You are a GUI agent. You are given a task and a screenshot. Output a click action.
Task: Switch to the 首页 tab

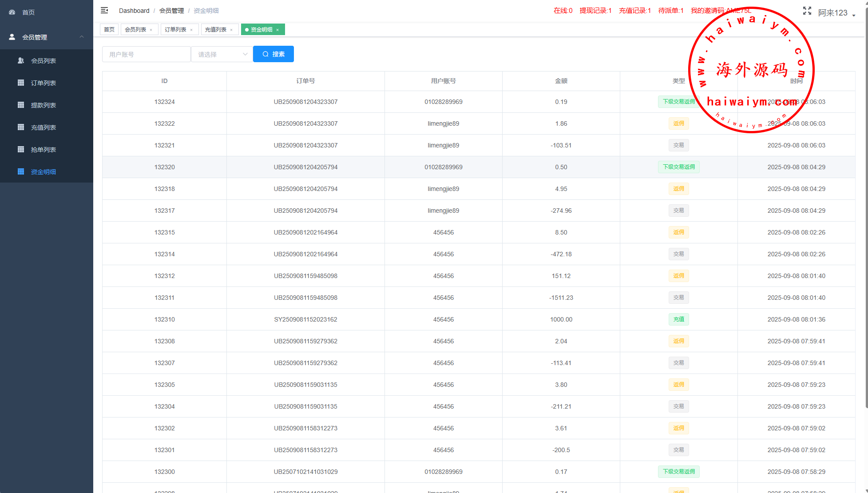[x=109, y=30]
